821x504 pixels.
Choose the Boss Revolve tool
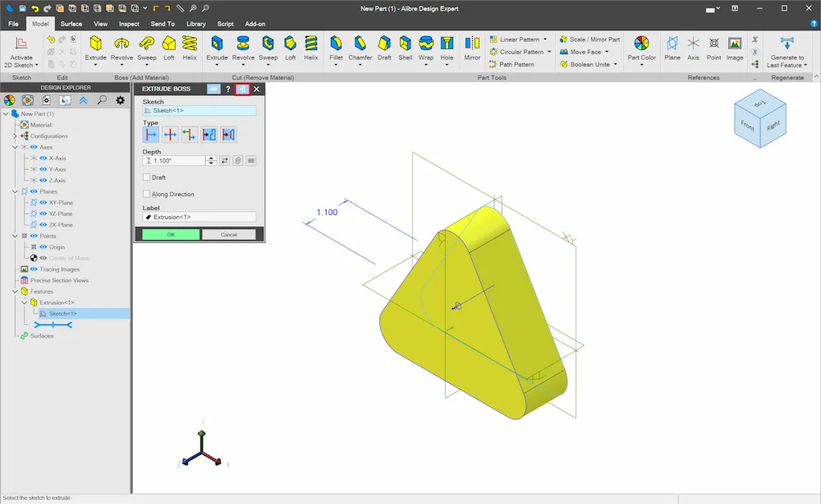pyautogui.click(x=122, y=48)
